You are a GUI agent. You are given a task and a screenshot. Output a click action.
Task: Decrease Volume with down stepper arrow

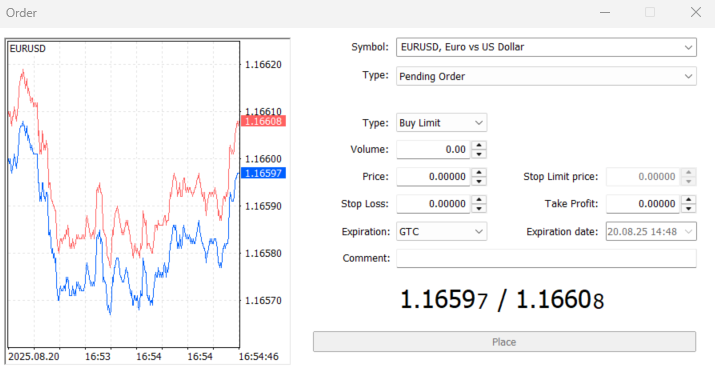(x=479, y=154)
